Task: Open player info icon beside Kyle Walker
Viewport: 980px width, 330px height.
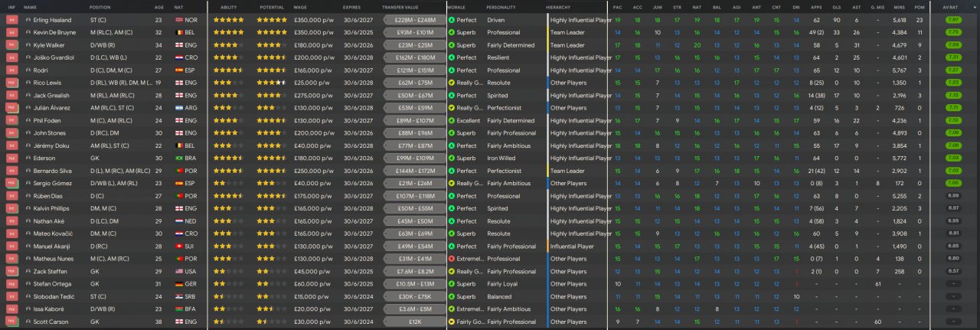Action: click(28, 44)
